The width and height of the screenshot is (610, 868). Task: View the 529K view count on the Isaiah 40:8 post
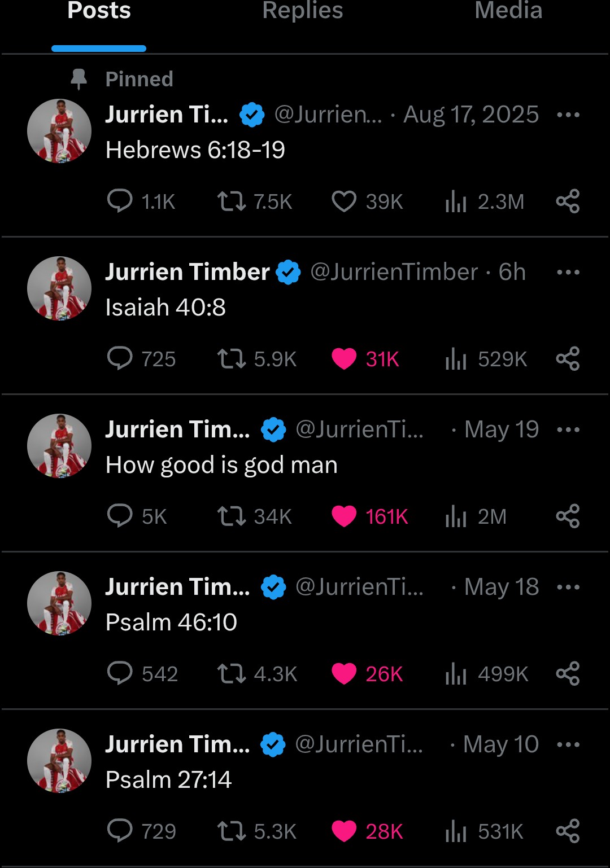pyautogui.click(x=486, y=359)
